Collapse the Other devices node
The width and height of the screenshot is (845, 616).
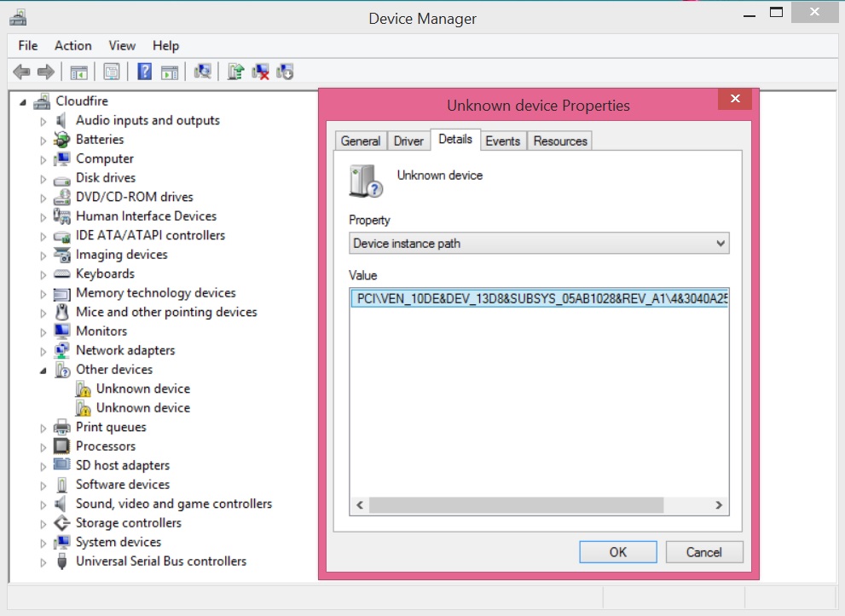click(x=43, y=370)
